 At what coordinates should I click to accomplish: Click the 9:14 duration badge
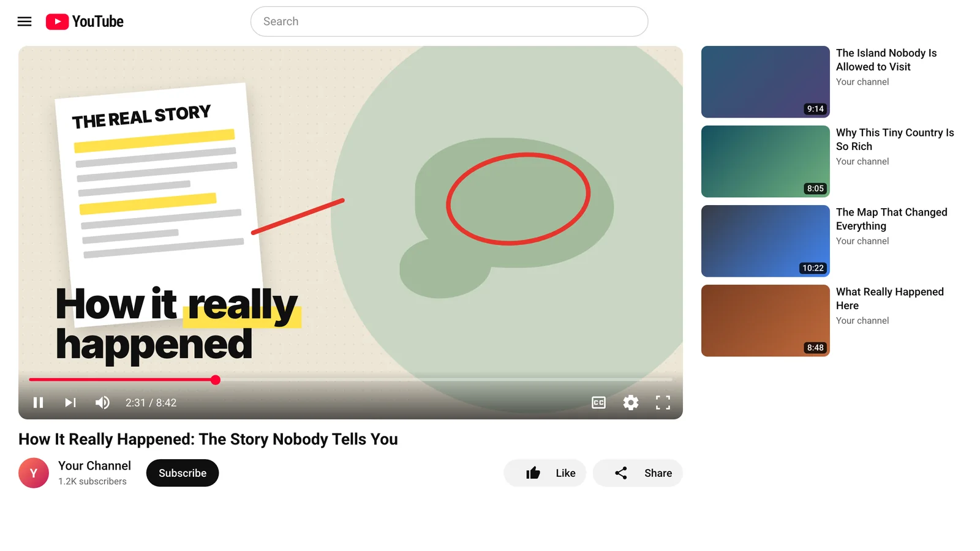tap(815, 109)
